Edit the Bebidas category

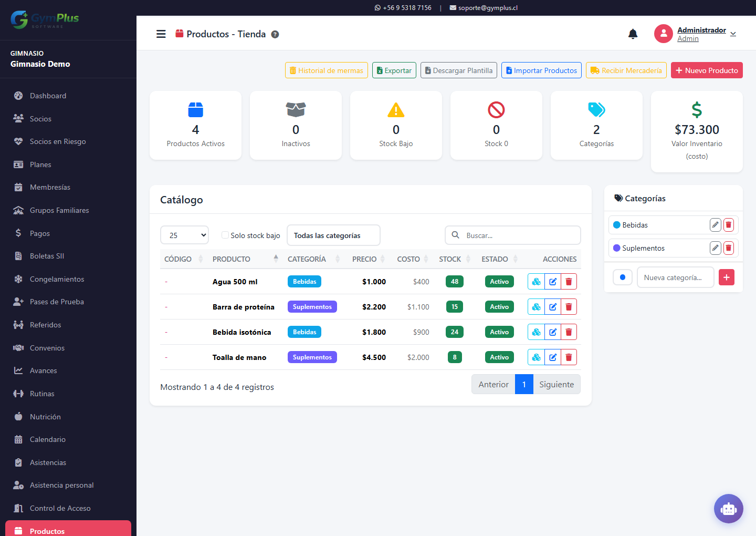pyautogui.click(x=716, y=225)
